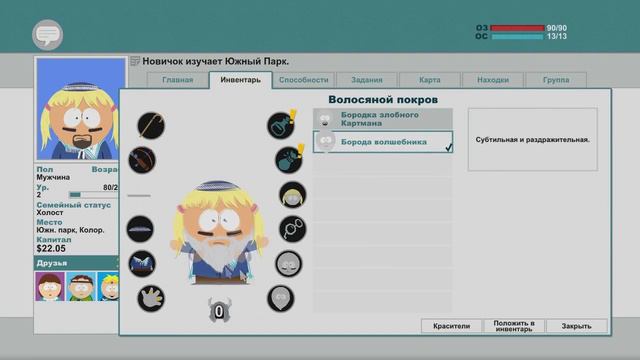640x360 pixels.
Task: Open the brown-haired friend's portrait
Action: [x=50, y=287]
